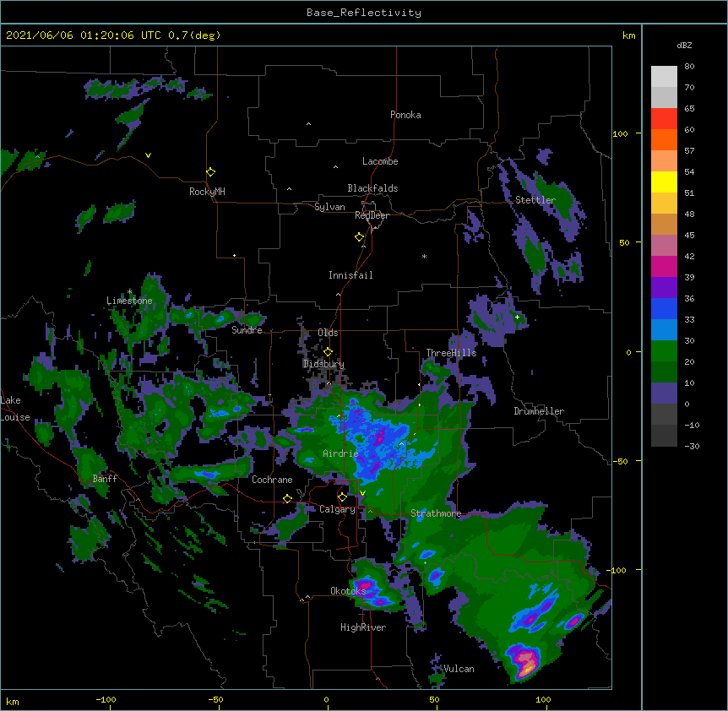Click the RockyMH label
The image size is (728, 711).
tap(207, 192)
